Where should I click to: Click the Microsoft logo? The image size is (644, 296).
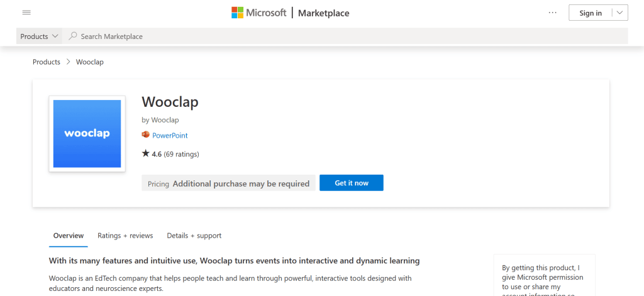[x=258, y=13]
